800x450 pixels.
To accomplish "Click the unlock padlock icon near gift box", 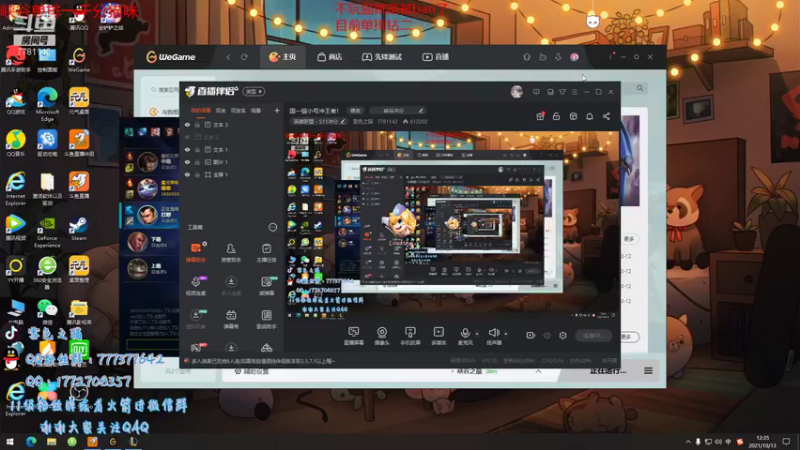I will 556,116.
